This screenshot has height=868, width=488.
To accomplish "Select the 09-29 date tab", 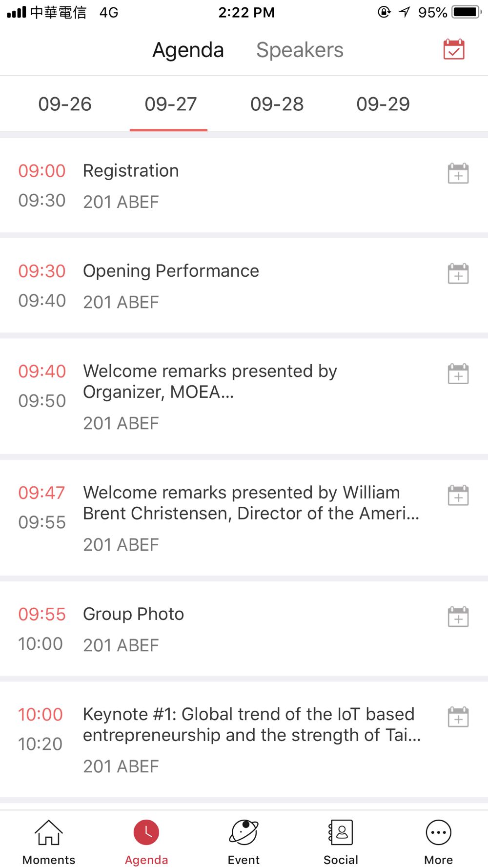I will [x=383, y=104].
